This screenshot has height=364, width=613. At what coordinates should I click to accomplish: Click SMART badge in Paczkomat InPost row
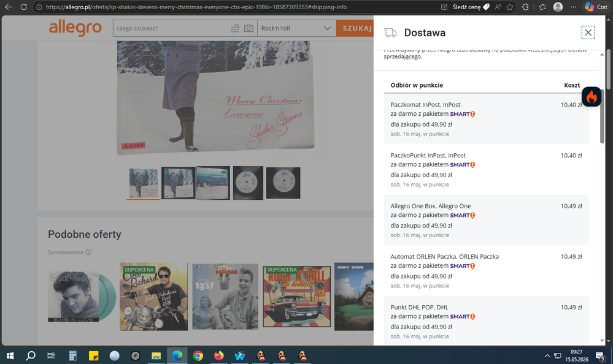(x=462, y=114)
